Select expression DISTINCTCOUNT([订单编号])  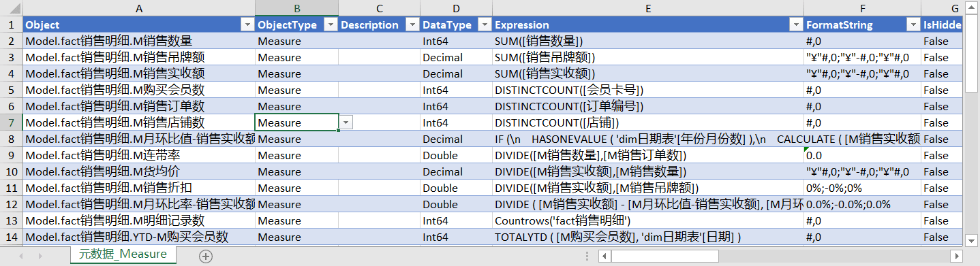648,106
